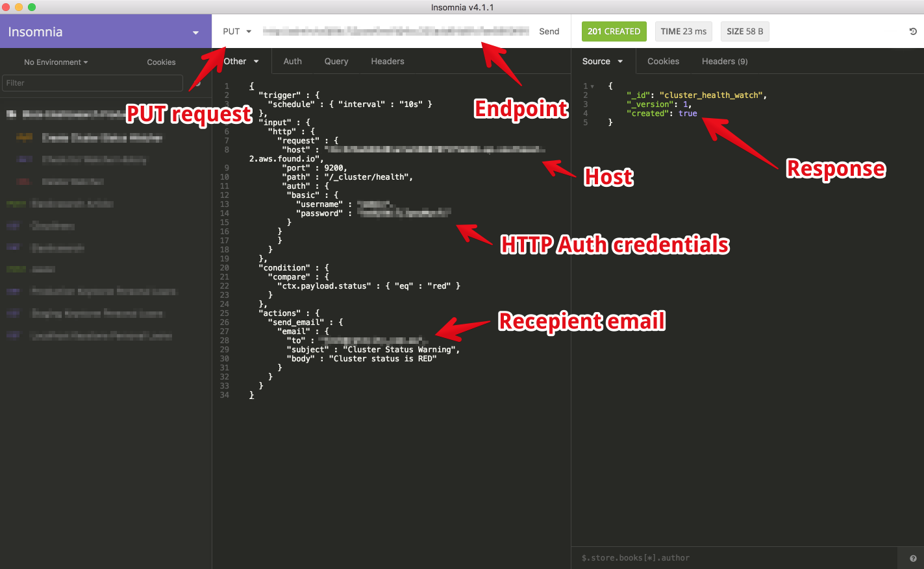View response Cookies tab

click(663, 61)
